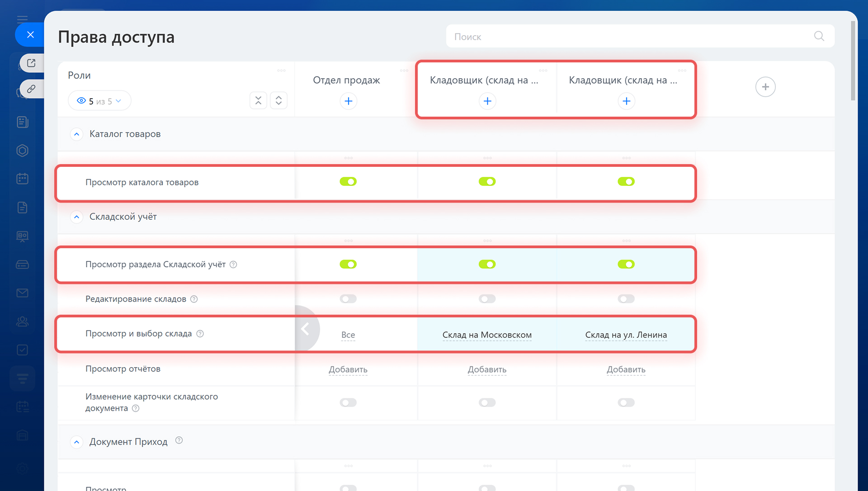This screenshot has width=868, height=491.
Task: Click Добавить for Отдел продаж reports
Action: point(348,369)
